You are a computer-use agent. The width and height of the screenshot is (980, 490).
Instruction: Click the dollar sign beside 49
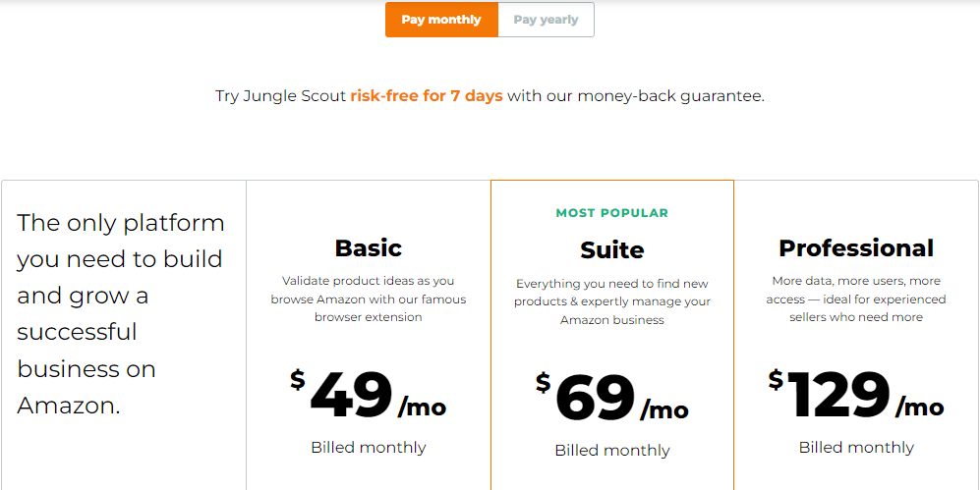coord(298,379)
